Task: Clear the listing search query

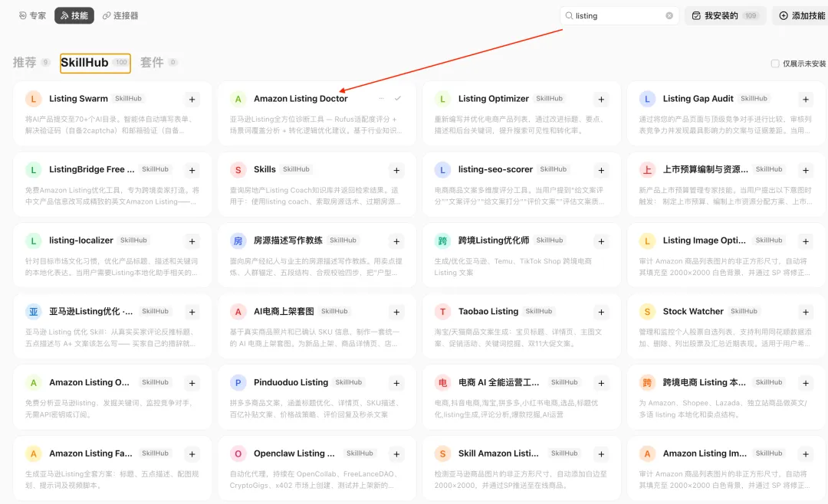Action: [x=669, y=16]
